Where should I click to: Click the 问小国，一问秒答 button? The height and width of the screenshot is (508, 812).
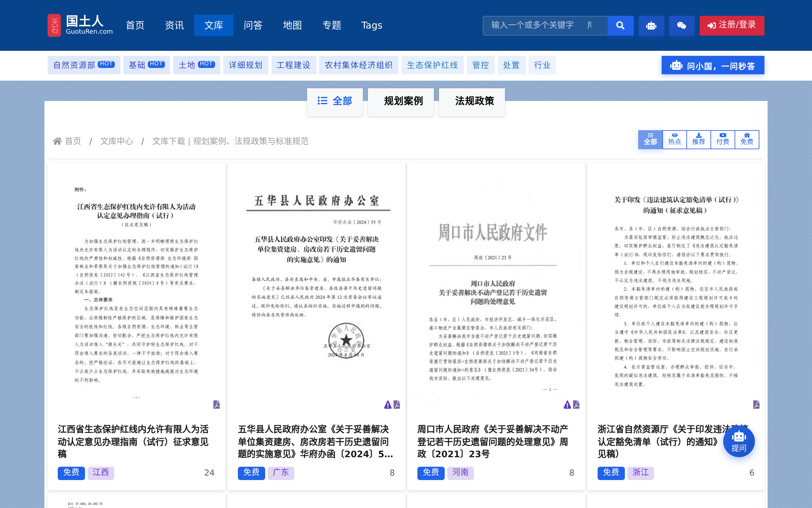[x=713, y=65]
